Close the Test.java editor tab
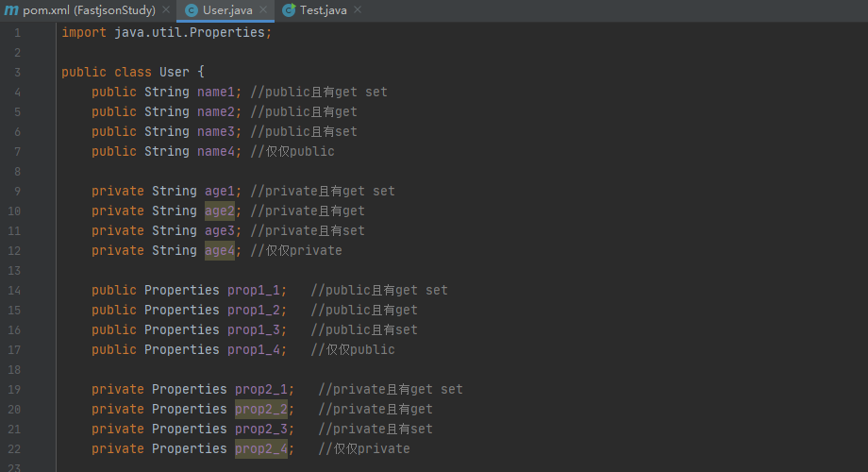Image resolution: width=868 pixels, height=472 pixels. pos(358,10)
